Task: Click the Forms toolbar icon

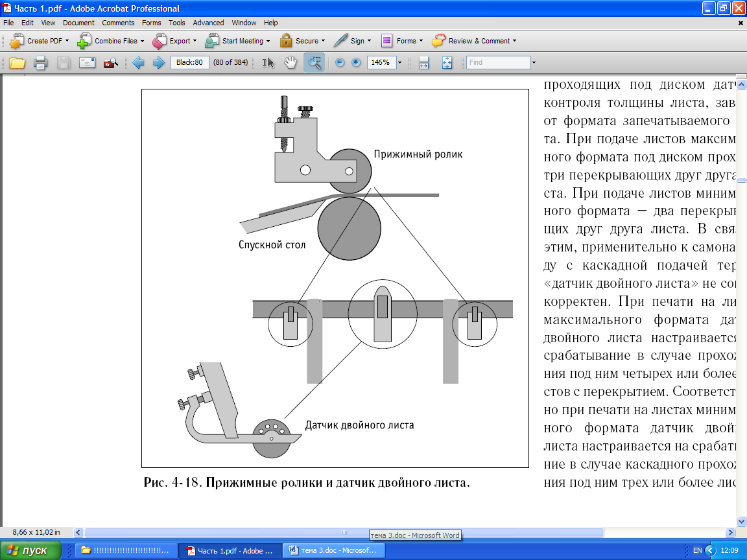Action: [387, 41]
